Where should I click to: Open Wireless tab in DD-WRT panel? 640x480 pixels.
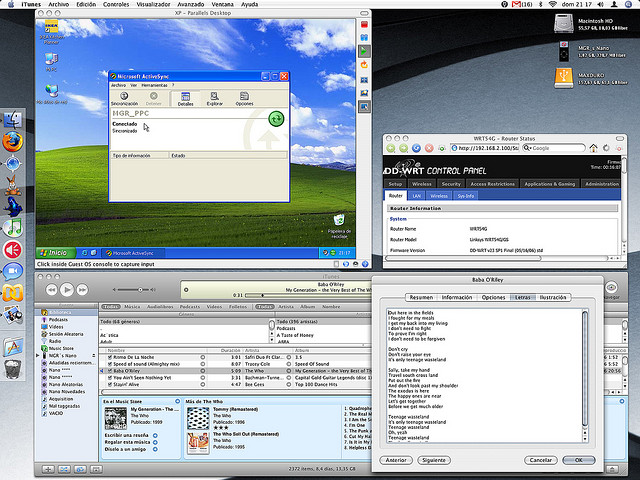[x=421, y=184]
